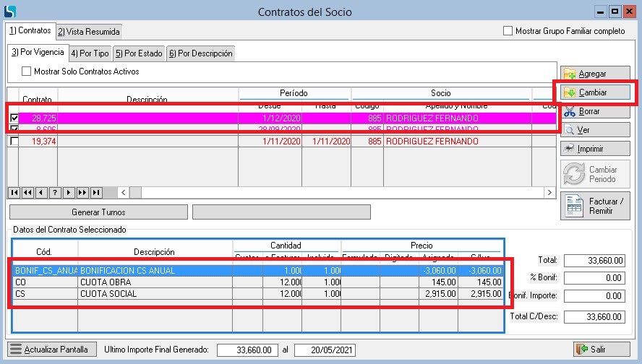The width and height of the screenshot is (642, 364).
Task: Click the question mark search navigator button
Action: click(55, 192)
